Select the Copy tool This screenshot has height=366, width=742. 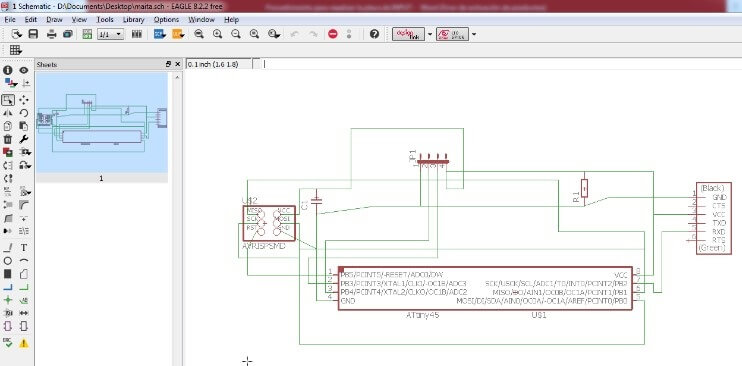coord(8,126)
